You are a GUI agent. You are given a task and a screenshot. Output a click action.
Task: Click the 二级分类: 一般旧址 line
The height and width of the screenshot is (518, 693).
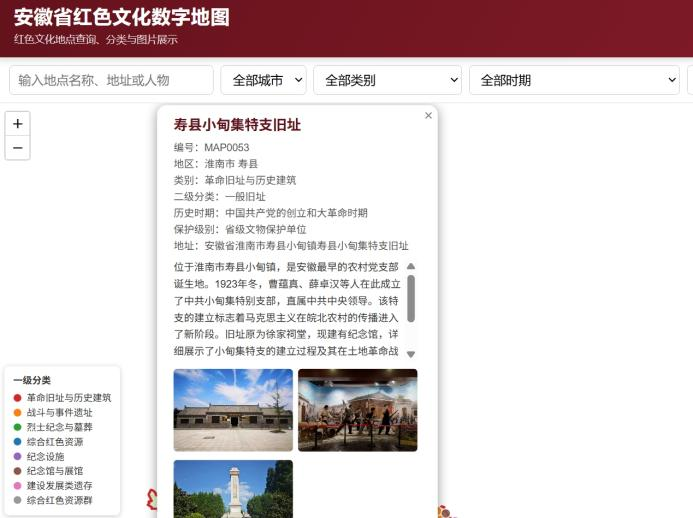(220, 196)
